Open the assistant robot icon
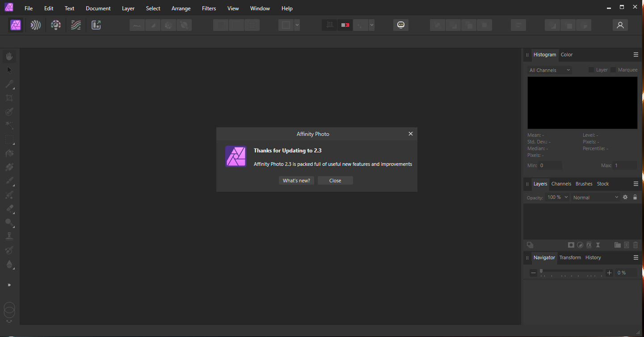Viewport: 644px width, 337px height. (x=401, y=25)
